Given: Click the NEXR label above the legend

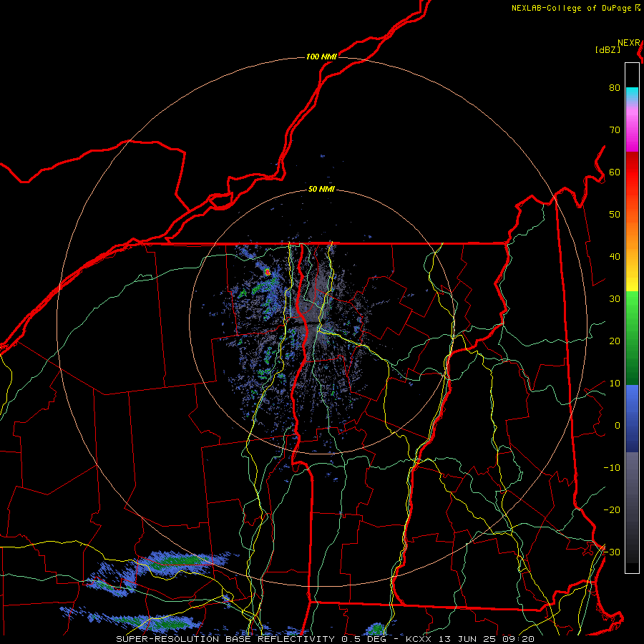Looking at the screenshot, I should tap(628, 43).
